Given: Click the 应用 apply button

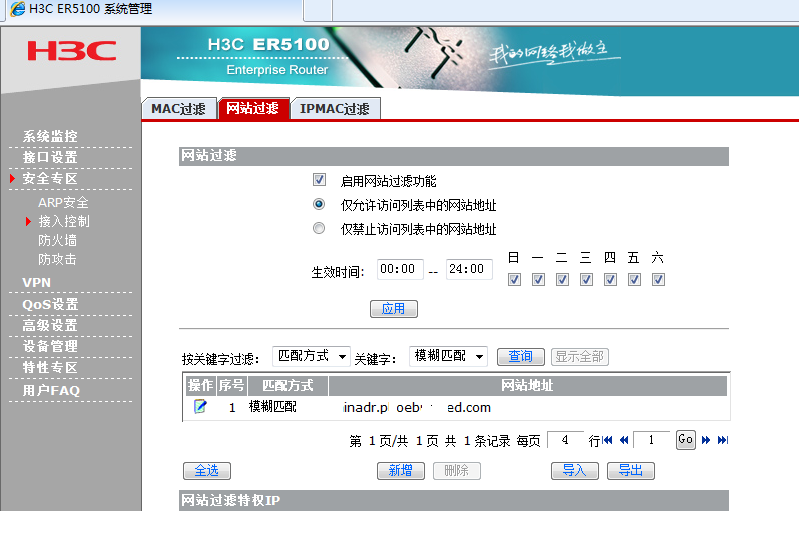Looking at the screenshot, I should tap(393, 309).
